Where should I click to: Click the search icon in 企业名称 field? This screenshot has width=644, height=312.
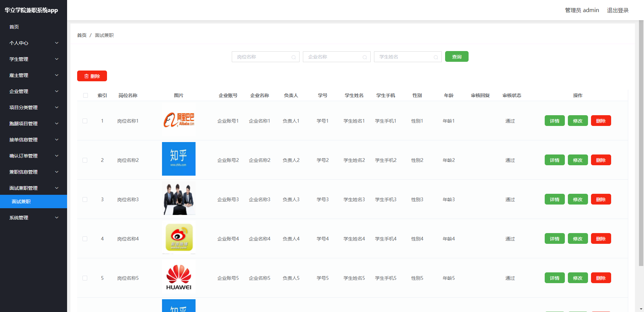(365, 57)
